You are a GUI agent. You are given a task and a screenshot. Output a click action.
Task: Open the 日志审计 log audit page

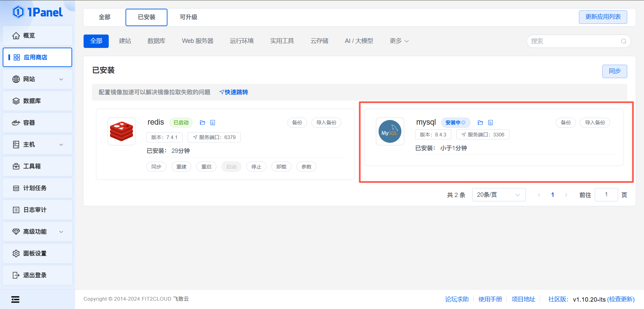(37, 210)
